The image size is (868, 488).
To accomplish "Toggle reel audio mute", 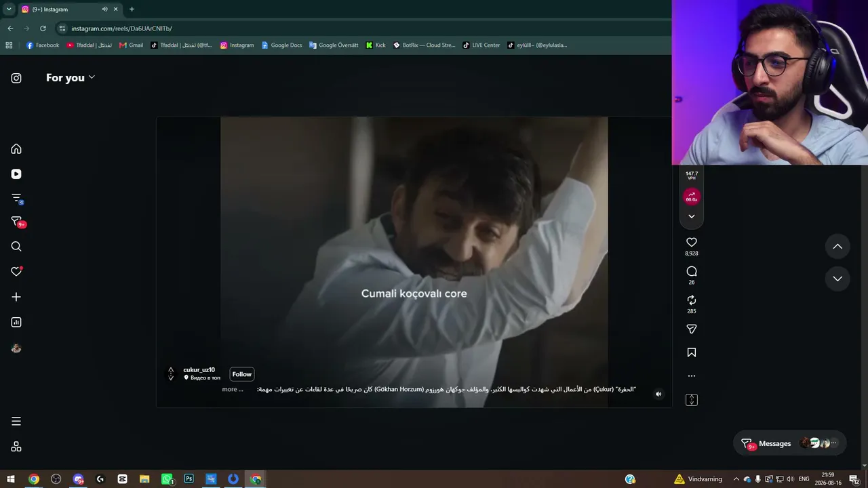I will coord(658,394).
